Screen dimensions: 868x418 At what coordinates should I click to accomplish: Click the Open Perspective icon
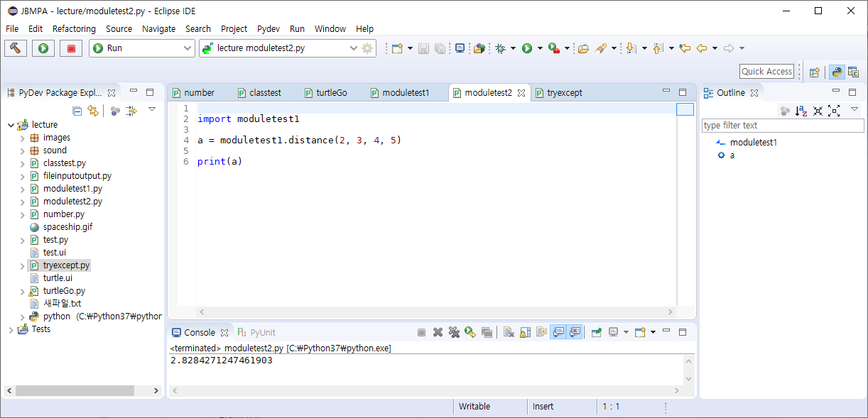815,72
